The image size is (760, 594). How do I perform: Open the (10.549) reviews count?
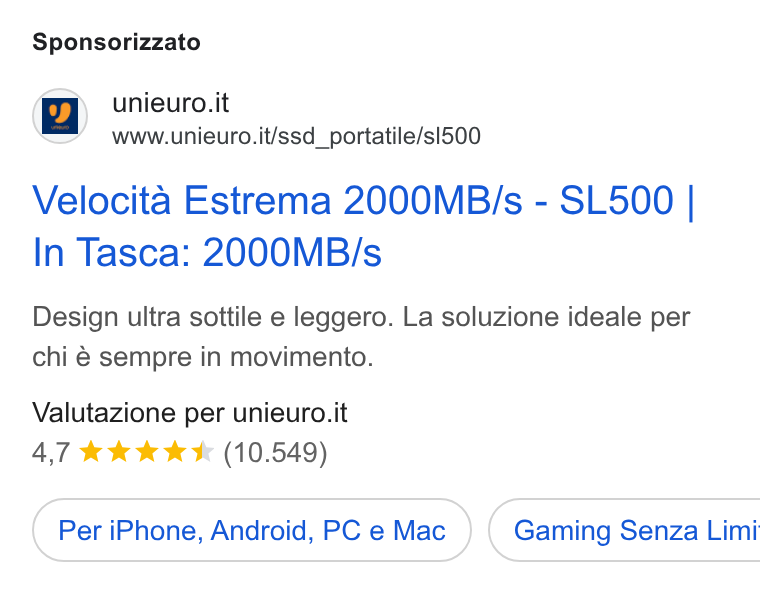tap(275, 453)
